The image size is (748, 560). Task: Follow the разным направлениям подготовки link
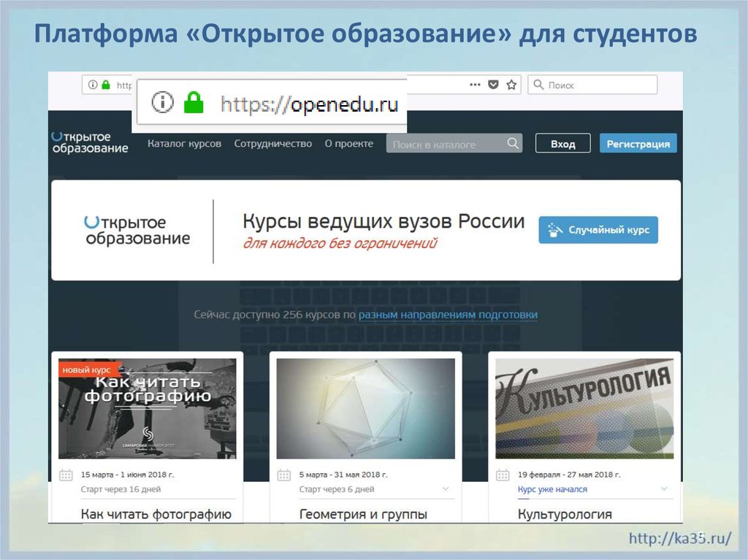click(448, 315)
